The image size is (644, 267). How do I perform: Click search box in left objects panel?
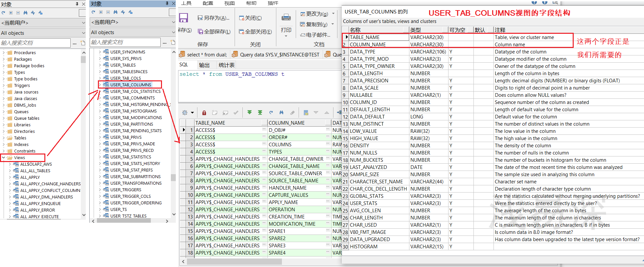[35, 43]
